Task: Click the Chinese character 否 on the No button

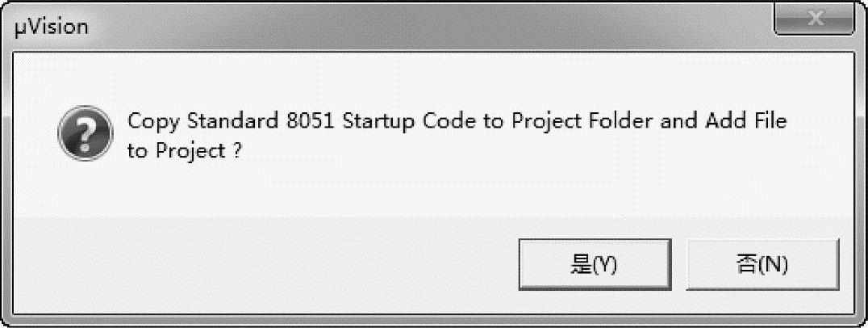Action: 747,264
